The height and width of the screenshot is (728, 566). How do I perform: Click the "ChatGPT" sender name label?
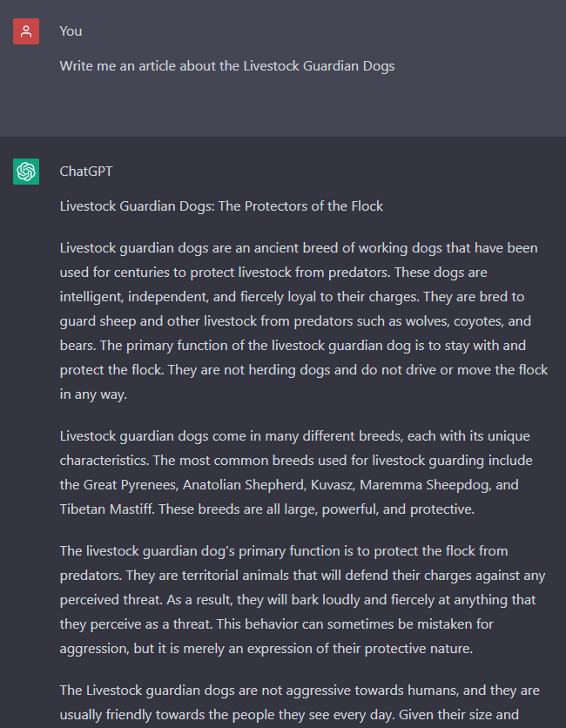coord(86,172)
